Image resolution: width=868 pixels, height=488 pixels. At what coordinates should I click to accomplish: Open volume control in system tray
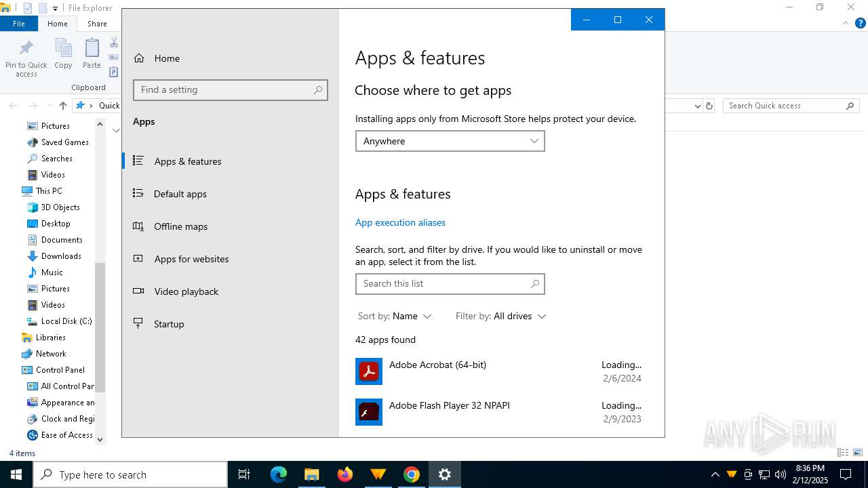point(781,474)
